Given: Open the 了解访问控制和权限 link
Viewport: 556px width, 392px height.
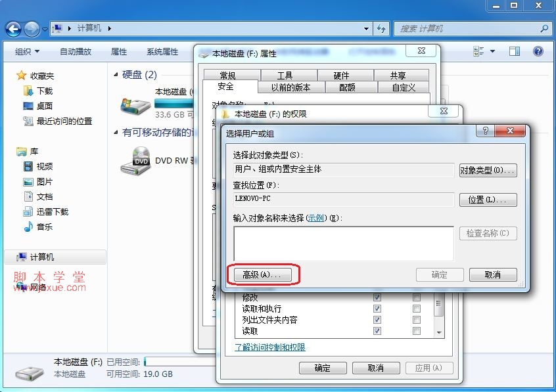Looking at the screenshot, I should [270, 347].
